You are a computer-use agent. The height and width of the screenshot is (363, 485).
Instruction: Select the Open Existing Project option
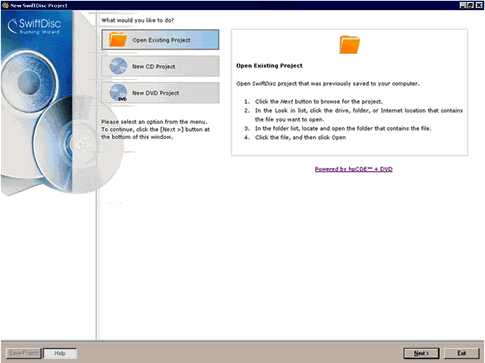160,40
